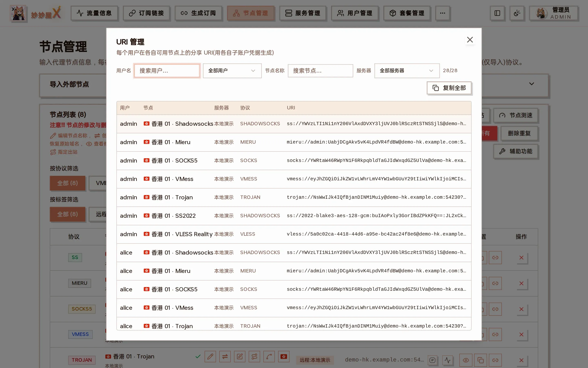Image resolution: width=588 pixels, height=368 pixels.
Task: Go to 服务管理 tab
Action: click(x=303, y=13)
